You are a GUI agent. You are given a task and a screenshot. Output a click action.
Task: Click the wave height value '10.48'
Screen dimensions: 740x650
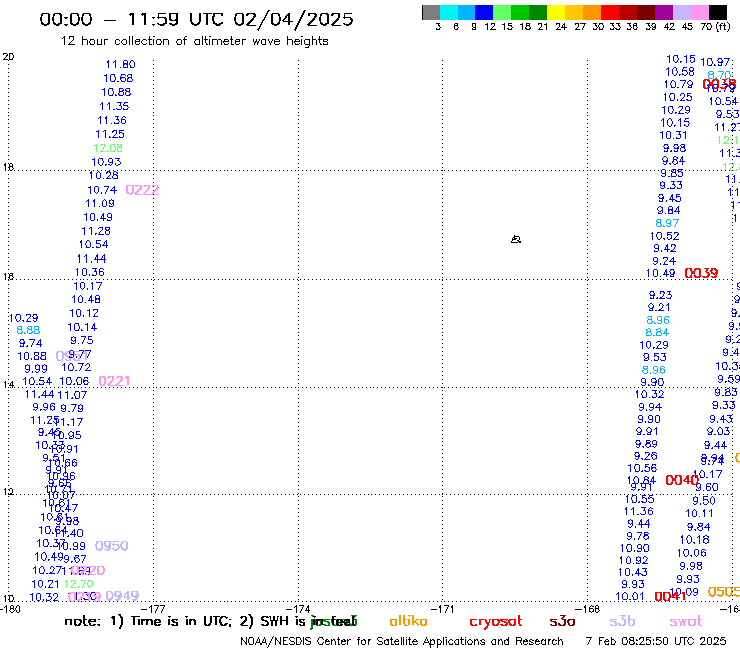[x=86, y=299]
